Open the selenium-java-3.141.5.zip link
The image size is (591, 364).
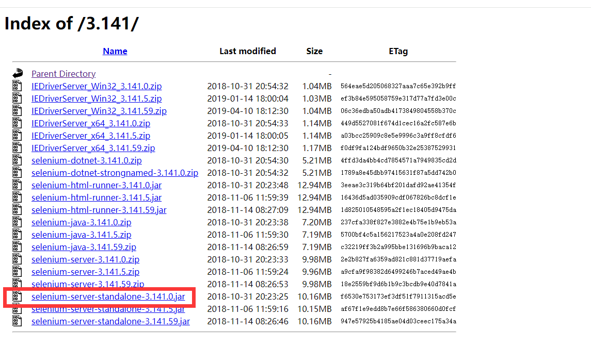[82, 235]
